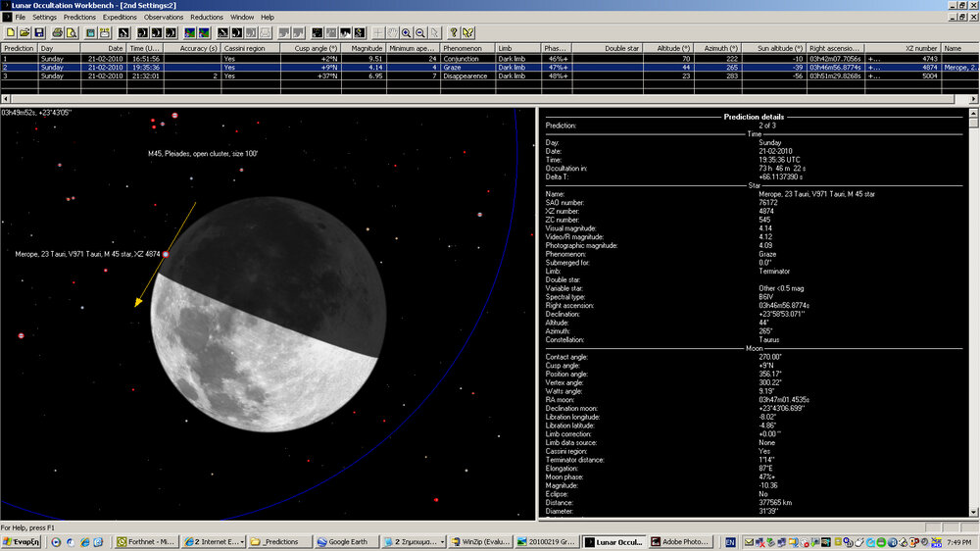Screen dimensions: 980x551
Task: Click the Open folder toolbar icon
Action: pyautogui.click(x=23, y=32)
